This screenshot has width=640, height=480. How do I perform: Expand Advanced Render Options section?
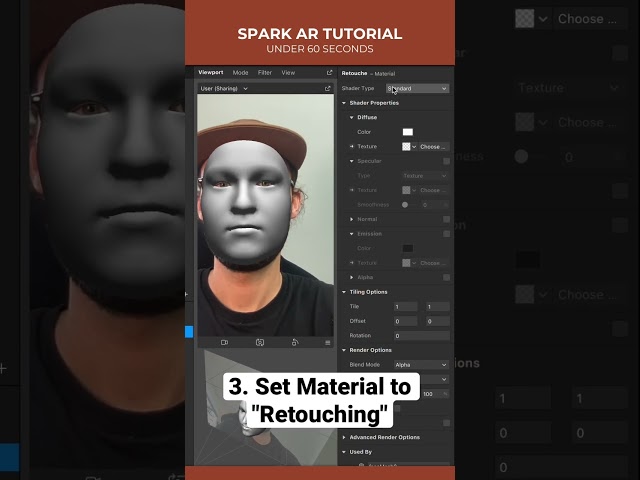344,437
